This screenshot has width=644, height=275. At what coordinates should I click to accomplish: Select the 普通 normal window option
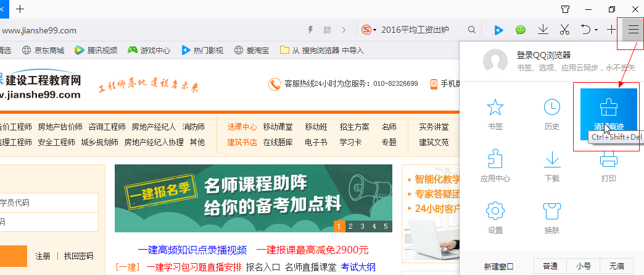[x=550, y=266]
